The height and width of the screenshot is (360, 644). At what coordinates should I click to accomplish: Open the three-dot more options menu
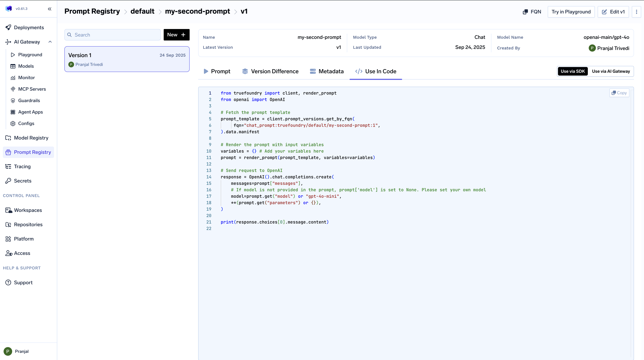[636, 12]
